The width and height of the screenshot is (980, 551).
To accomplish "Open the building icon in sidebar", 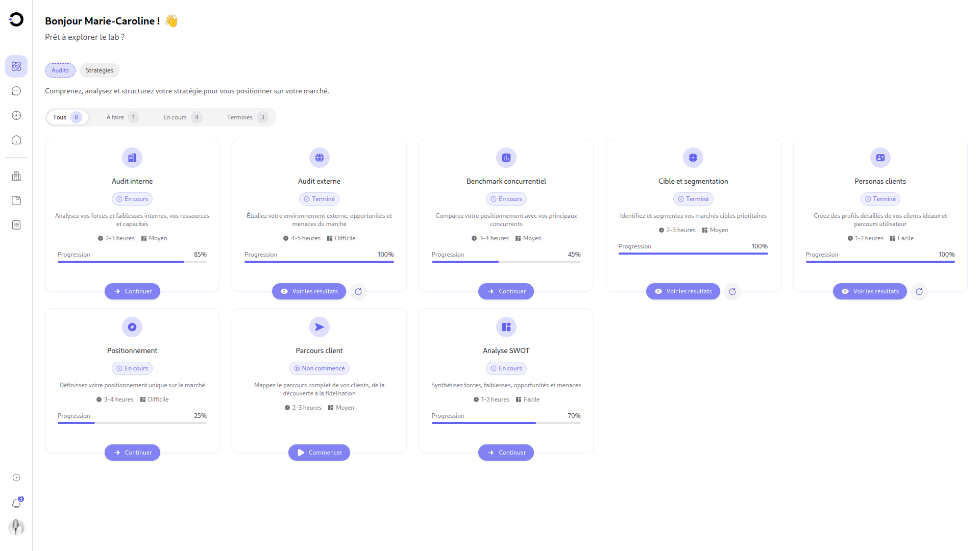I will coord(16,176).
